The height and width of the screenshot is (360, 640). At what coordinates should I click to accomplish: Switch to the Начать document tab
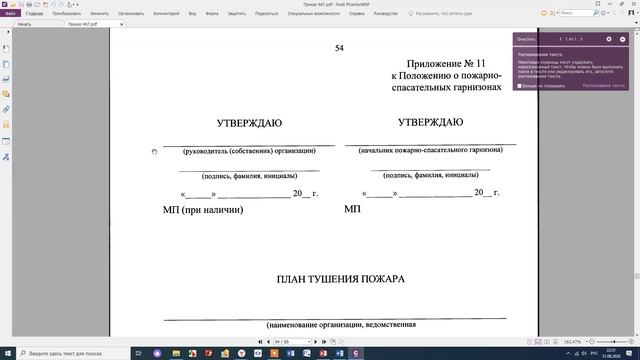[x=24, y=24]
